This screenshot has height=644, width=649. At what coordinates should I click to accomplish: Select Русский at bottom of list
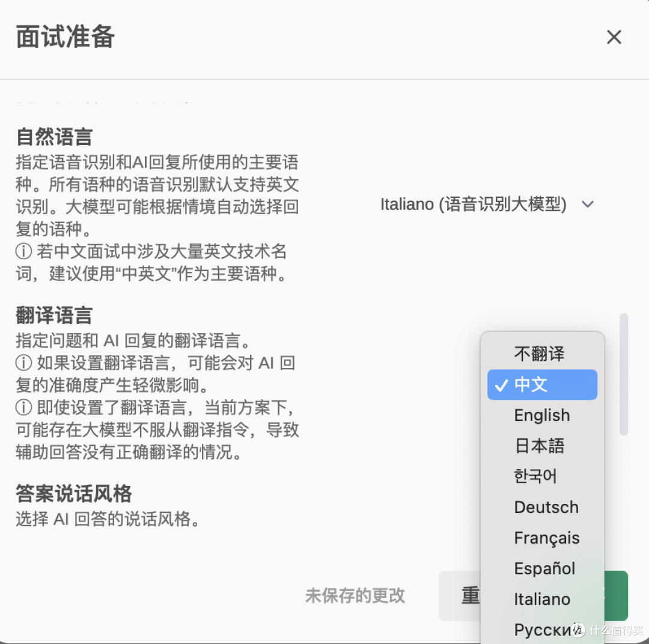point(542,630)
